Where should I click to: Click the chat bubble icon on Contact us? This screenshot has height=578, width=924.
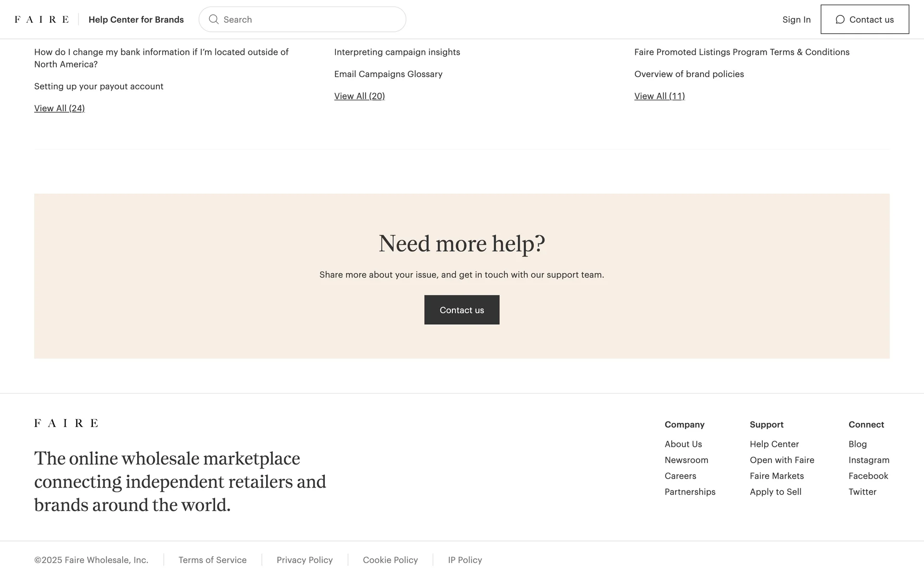point(840,19)
